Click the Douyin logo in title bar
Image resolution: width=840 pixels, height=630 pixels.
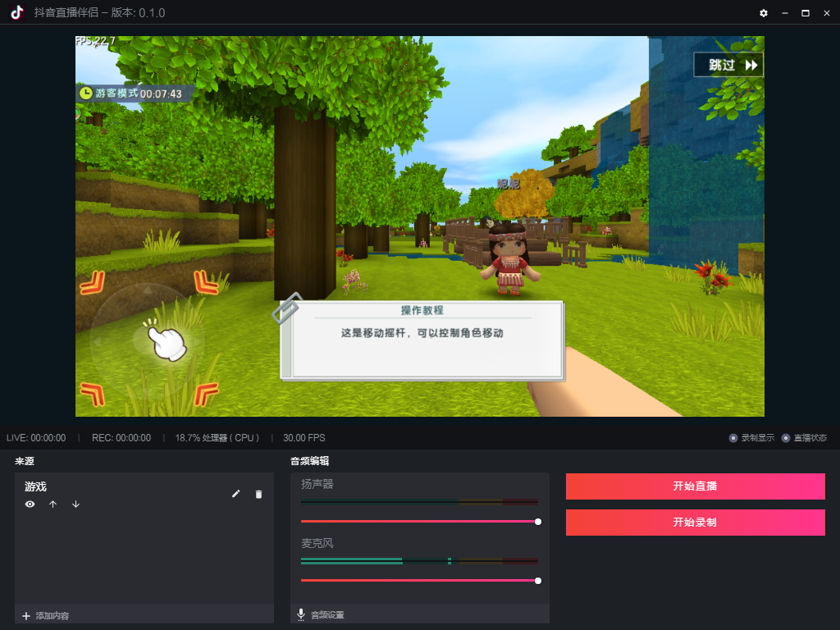click(x=16, y=12)
